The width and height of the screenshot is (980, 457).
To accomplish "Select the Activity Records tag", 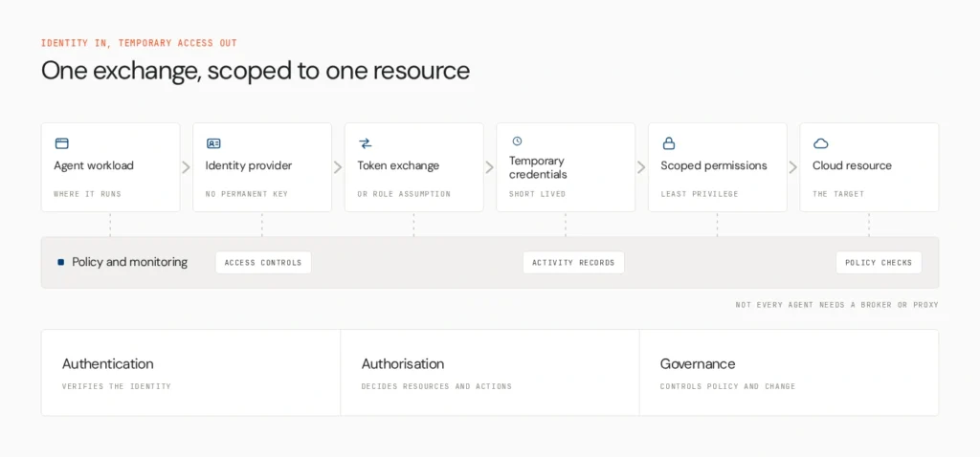I will click(573, 262).
